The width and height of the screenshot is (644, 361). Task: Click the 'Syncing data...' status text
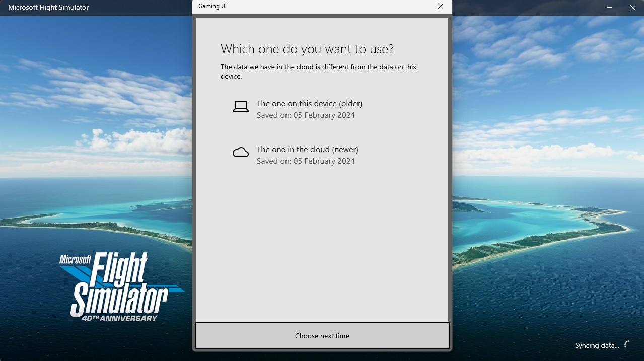pyautogui.click(x=597, y=345)
